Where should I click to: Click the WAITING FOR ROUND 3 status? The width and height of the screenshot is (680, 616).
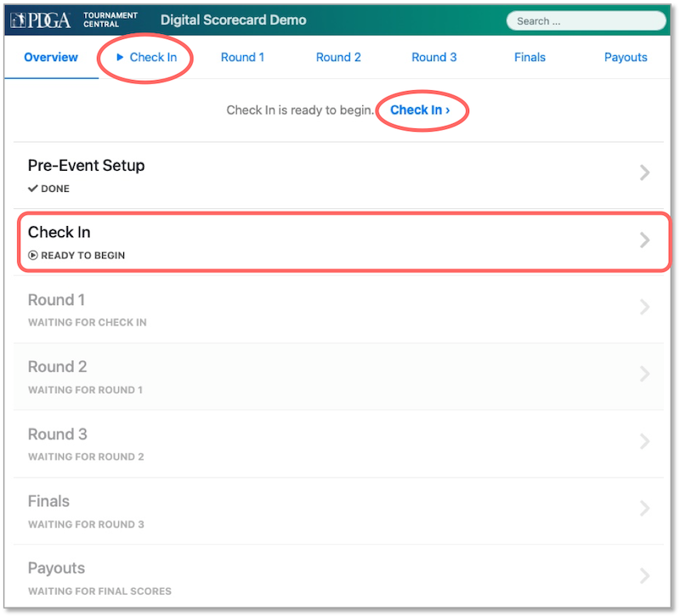coord(86,524)
